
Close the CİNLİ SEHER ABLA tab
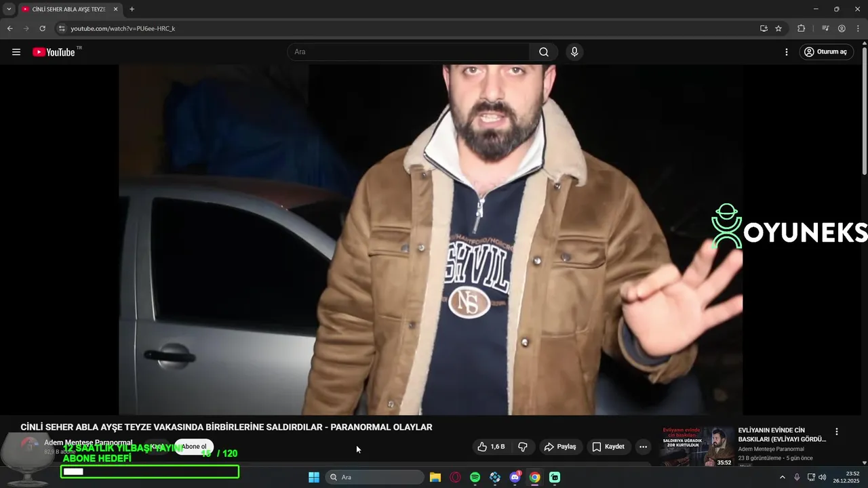115,9
